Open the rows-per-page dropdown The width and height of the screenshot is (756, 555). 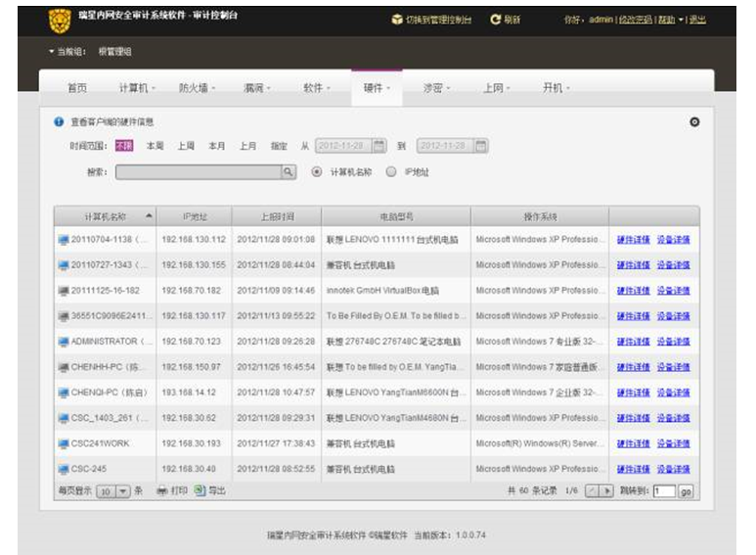123,491
